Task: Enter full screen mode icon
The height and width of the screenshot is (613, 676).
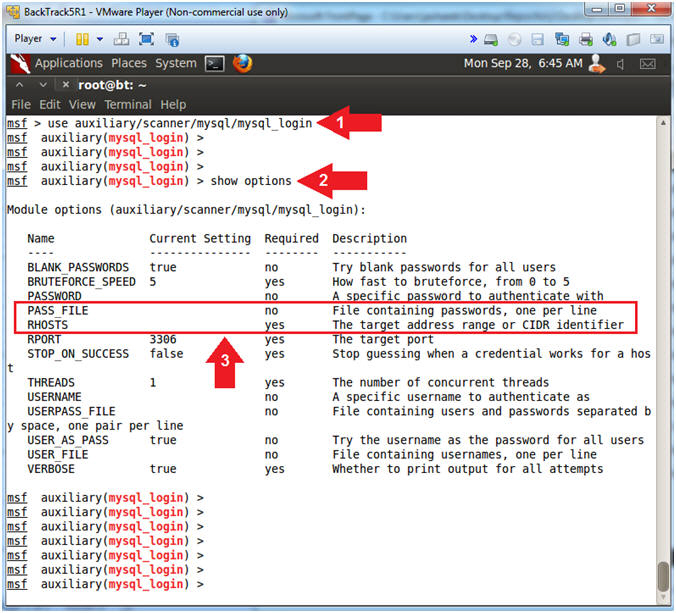Action: point(147,39)
